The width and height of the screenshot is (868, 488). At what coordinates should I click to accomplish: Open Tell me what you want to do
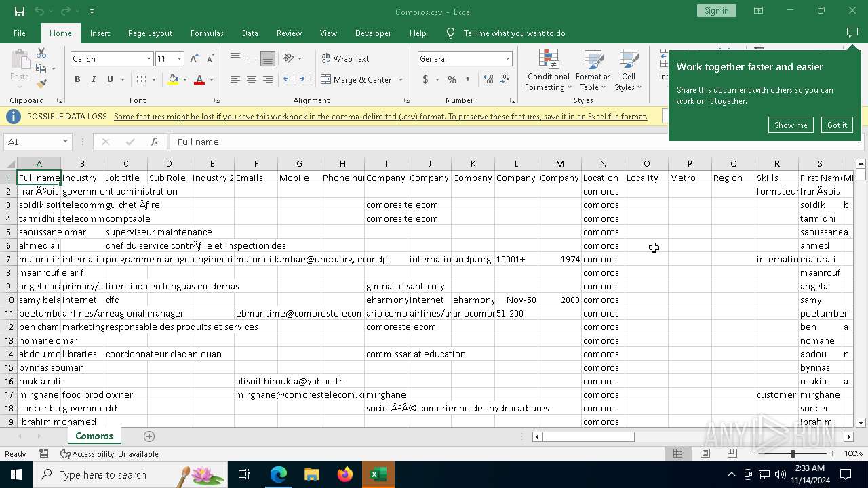click(x=514, y=33)
